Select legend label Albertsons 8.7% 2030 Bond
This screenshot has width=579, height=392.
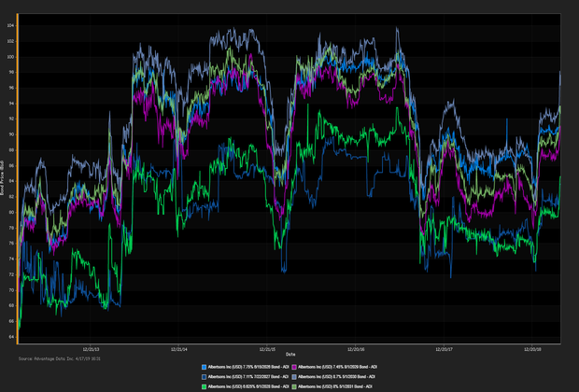pyautogui.click(x=337, y=377)
